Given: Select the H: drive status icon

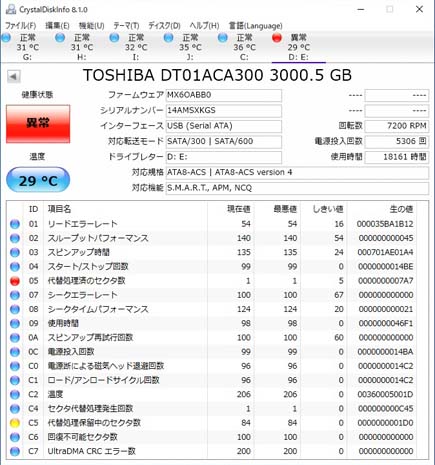Looking at the screenshot, I should tap(60, 38).
